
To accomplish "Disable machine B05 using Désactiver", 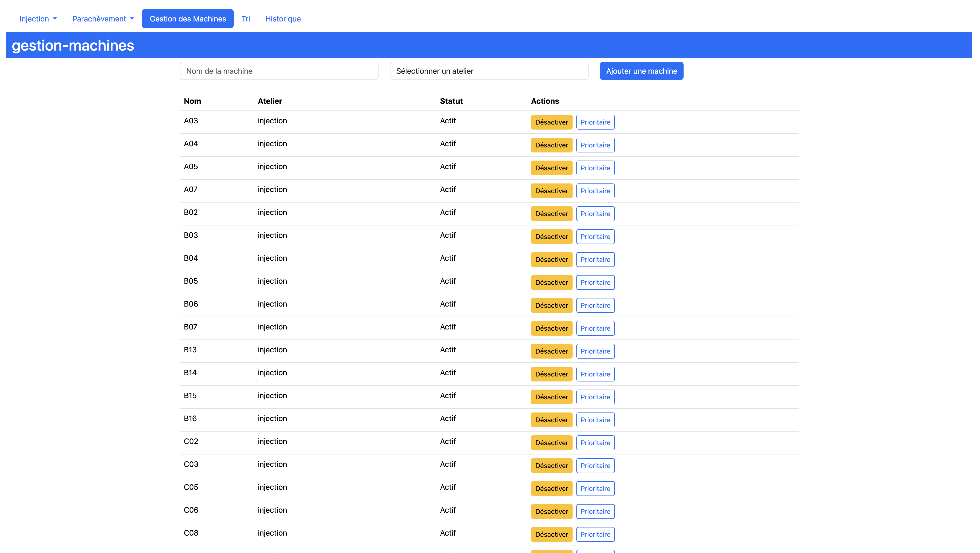I will click(551, 283).
